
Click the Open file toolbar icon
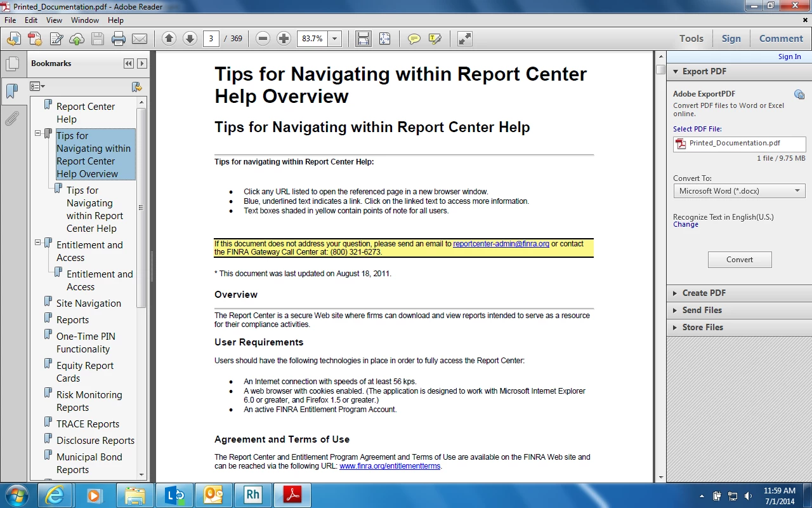(x=13, y=39)
